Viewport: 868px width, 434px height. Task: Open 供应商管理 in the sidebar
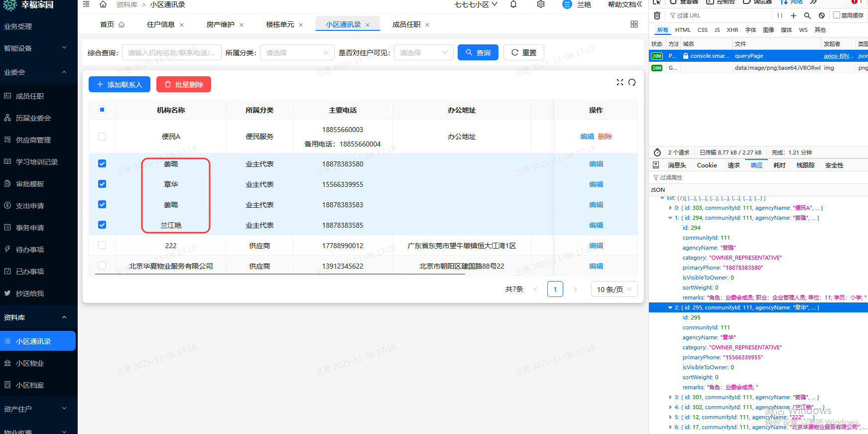33,140
